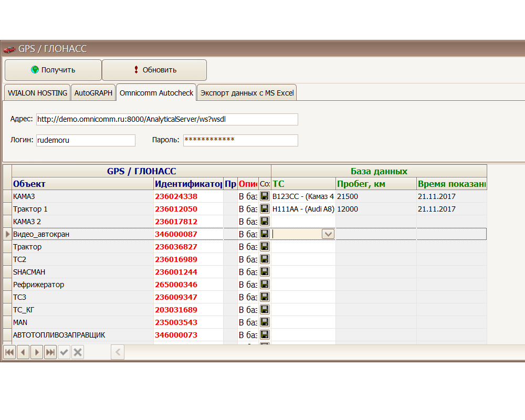Image resolution: width=525 pixels, height=420 pixels.
Task: Click save disk icon in ТС_КГ row
Action: 265,309
